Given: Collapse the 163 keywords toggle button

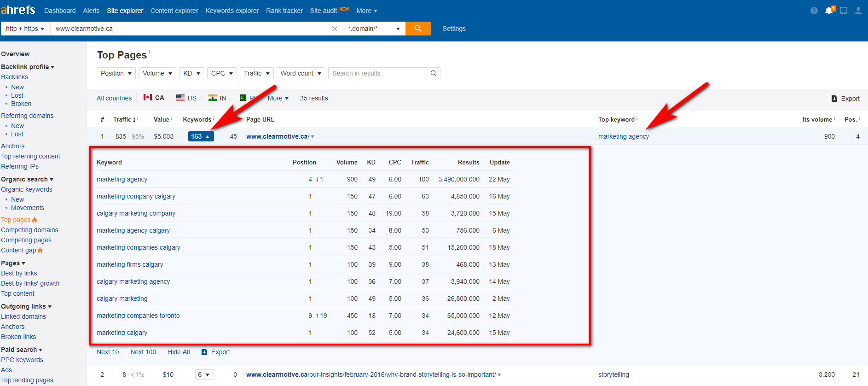Looking at the screenshot, I should pos(201,136).
